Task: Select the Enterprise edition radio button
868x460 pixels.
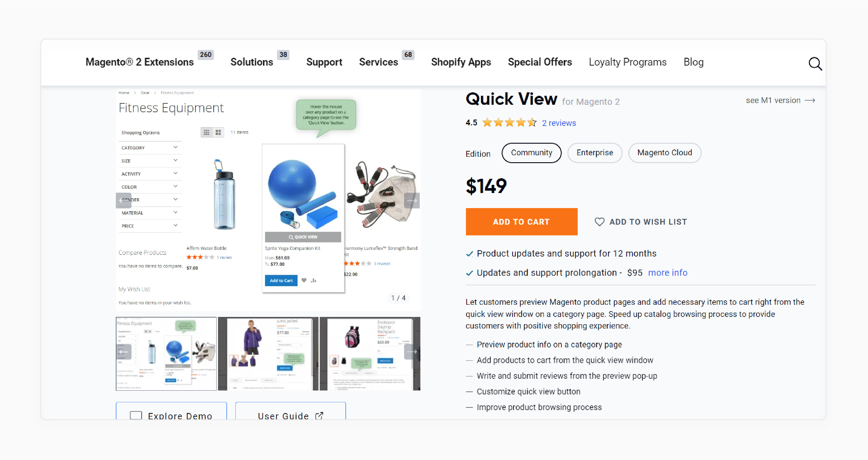Action: [595, 153]
